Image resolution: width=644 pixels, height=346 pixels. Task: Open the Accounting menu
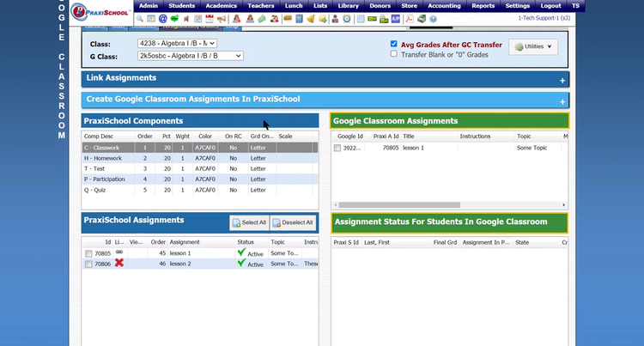[x=444, y=6]
